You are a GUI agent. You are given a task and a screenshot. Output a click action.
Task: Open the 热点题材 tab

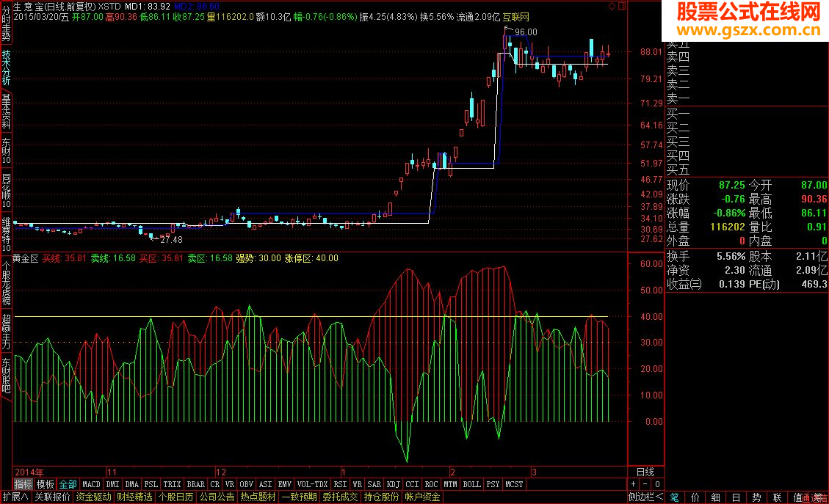(258, 497)
